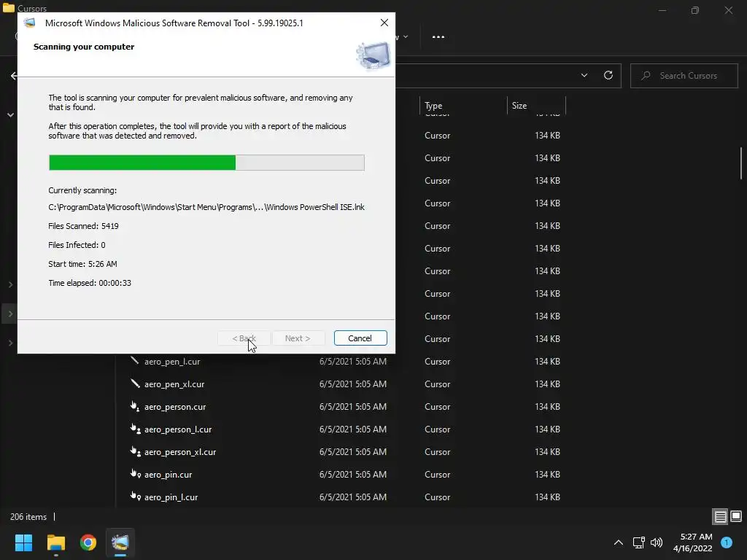Viewport: 747px width, 560px height.
Task: Open the See more options ellipsis in File Explorer
Action: (438, 36)
